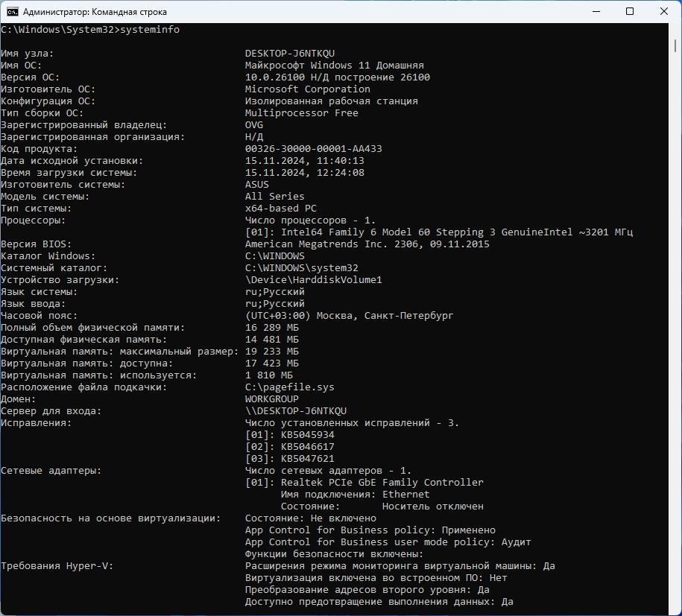
Task: Click 'Расширения режима мониторинга виртуальной машины: Да'
Action: pos(400,566)
